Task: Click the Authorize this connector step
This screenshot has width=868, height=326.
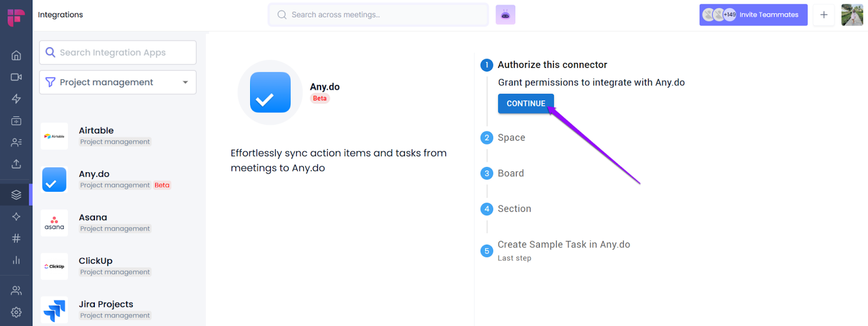Action: pyautogui.click(x=552, y=65)
